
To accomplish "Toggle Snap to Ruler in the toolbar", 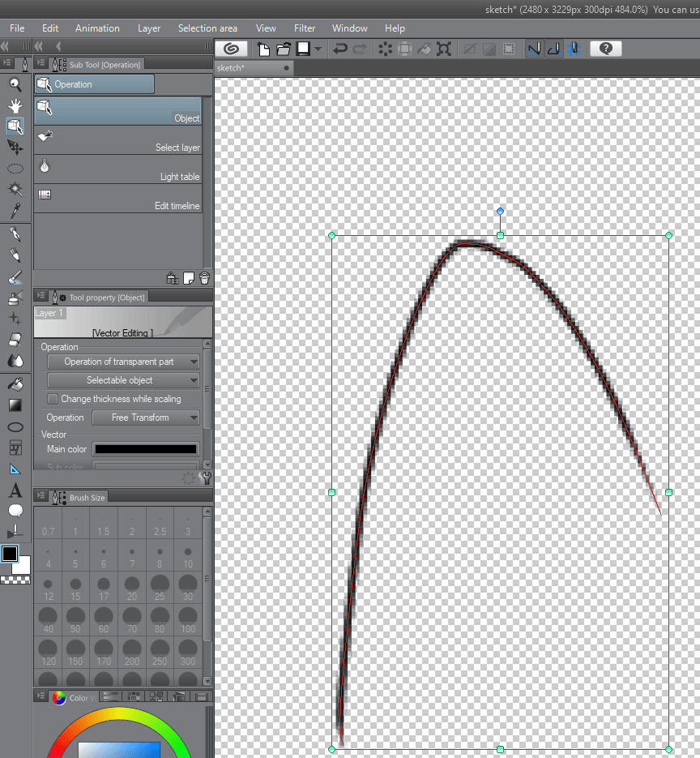I will coord(534,49).
